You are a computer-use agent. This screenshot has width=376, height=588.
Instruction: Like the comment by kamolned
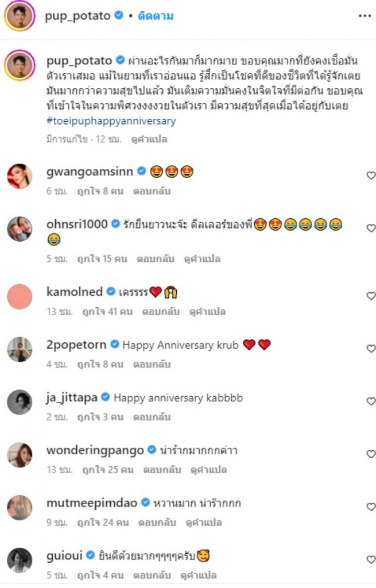tap(371, 296)
